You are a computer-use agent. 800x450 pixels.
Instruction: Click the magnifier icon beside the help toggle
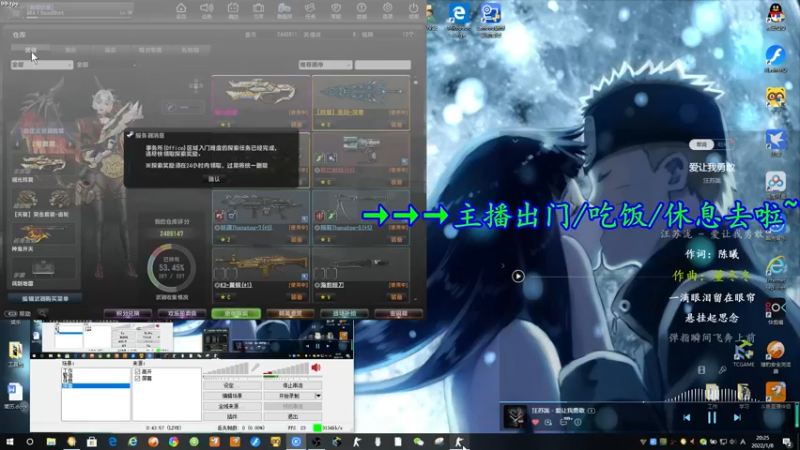coord(42,313)
